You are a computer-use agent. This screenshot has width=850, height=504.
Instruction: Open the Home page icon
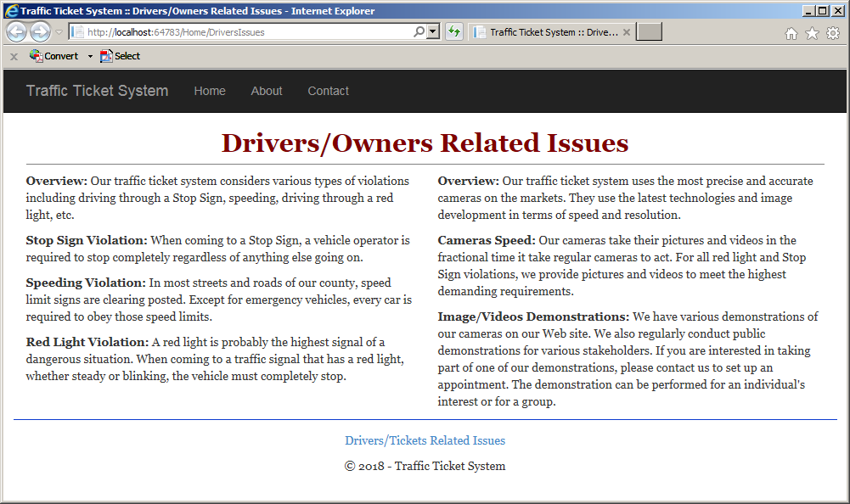(x=791, y=34)
